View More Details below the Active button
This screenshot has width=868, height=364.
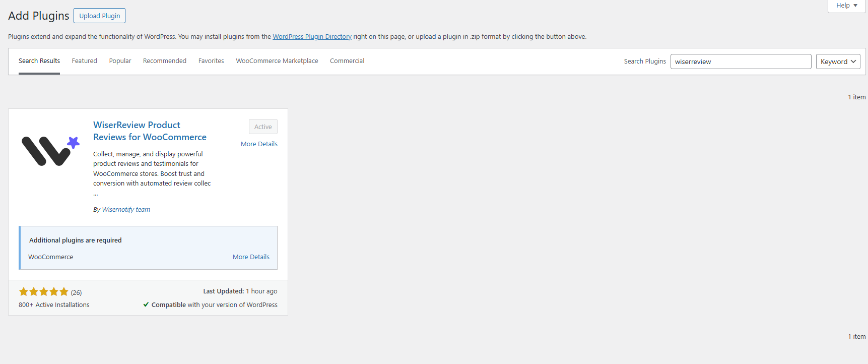click(x=259, y=144)
